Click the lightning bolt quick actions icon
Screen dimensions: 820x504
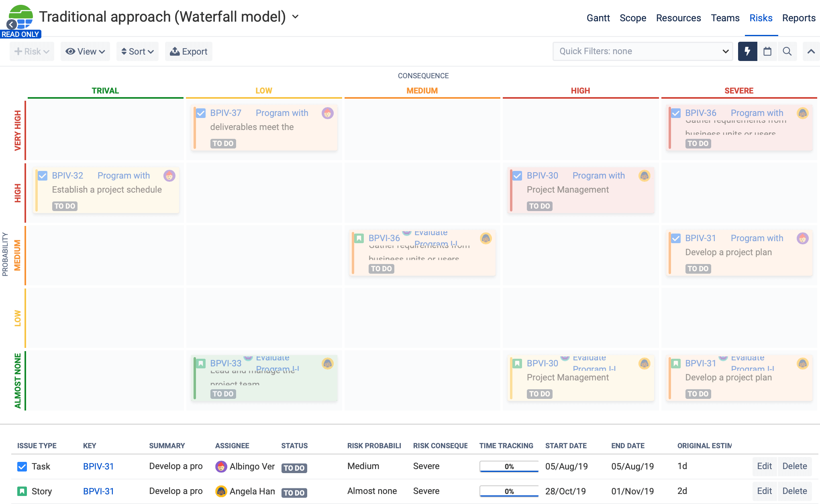(x=747, y=51)
